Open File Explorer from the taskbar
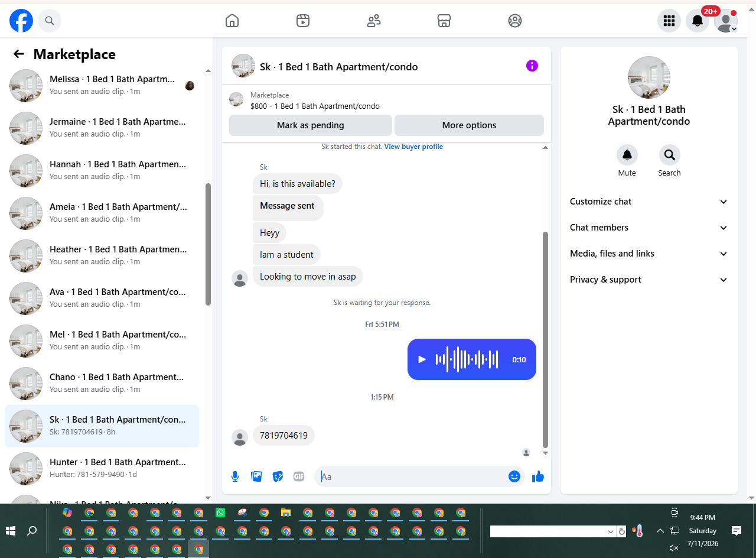The height and width of the screenshot is (558, 756). (286, 512)
